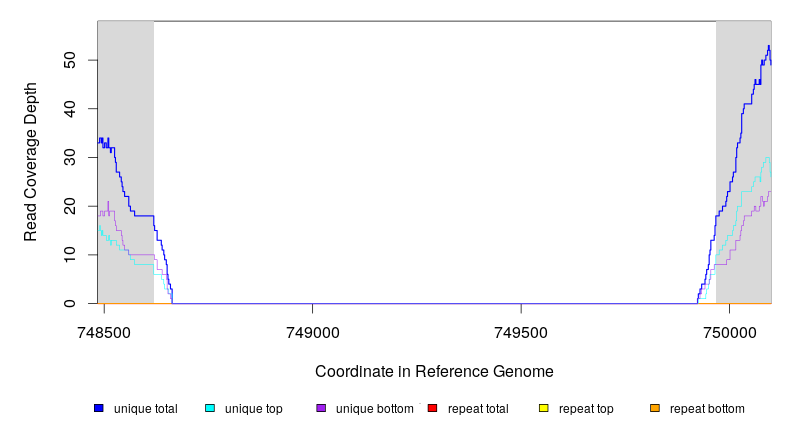792x432 pixels.
Task: Select the 'repeat bottom' legend label
Action: point(707,409)
